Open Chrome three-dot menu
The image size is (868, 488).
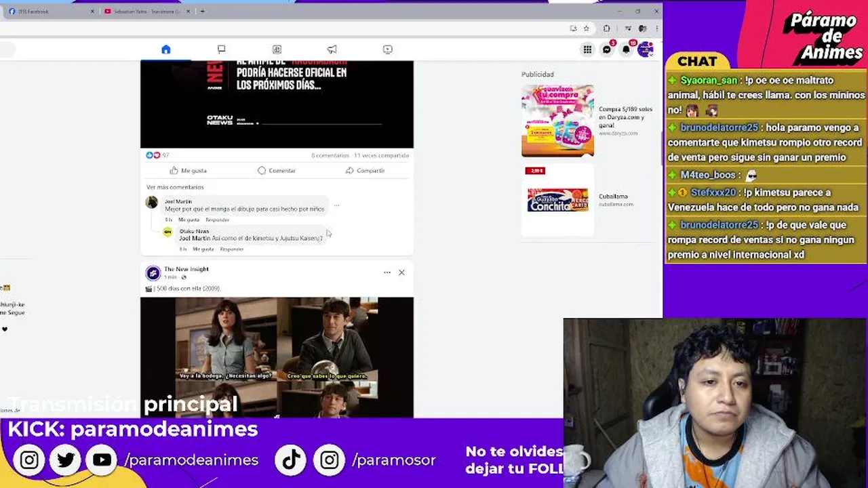coord(656,28)
